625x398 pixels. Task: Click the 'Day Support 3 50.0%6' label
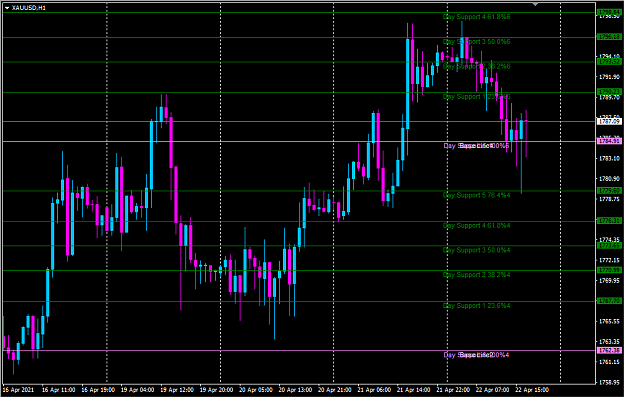coord(476,41)
